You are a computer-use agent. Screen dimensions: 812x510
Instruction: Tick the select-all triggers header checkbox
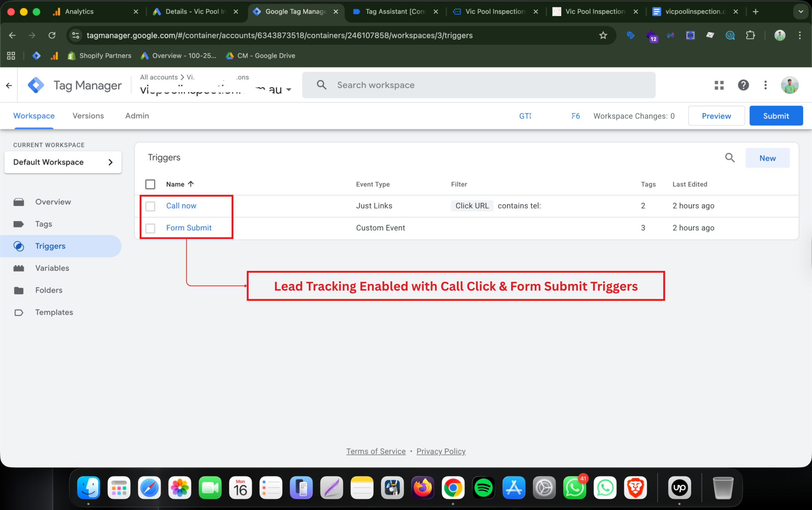point(150,184)
